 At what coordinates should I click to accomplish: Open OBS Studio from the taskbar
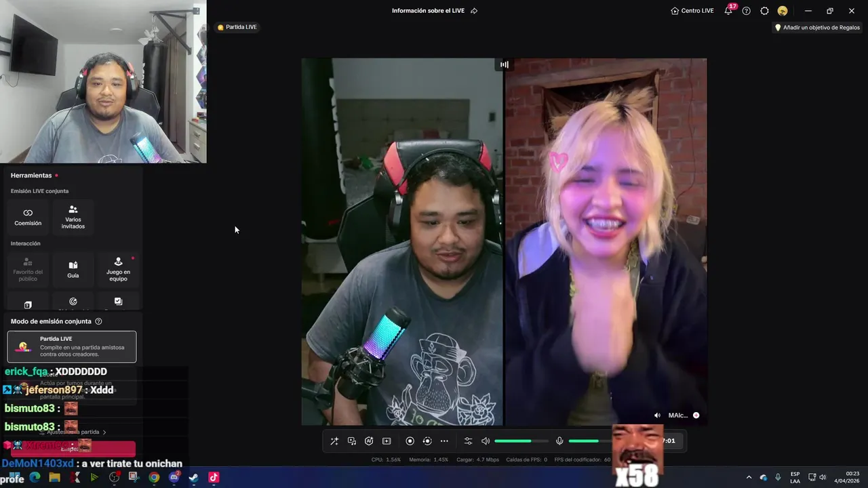pos(114,477)
